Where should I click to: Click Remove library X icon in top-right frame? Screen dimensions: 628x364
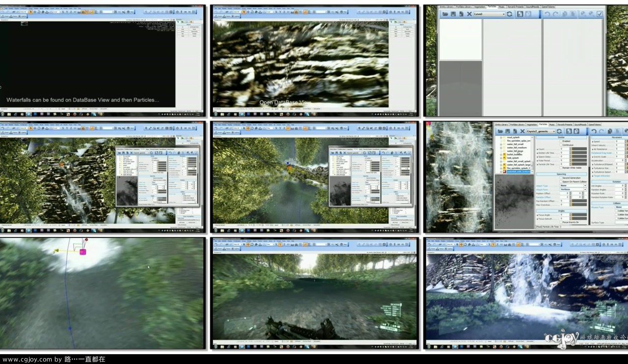470,14
